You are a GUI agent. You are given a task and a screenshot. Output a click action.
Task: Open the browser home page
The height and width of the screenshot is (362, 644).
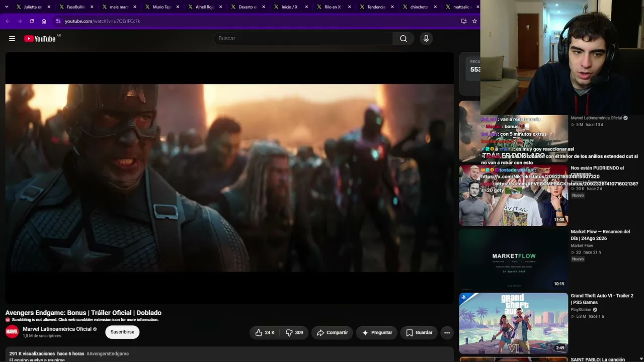tap(44, 21)
